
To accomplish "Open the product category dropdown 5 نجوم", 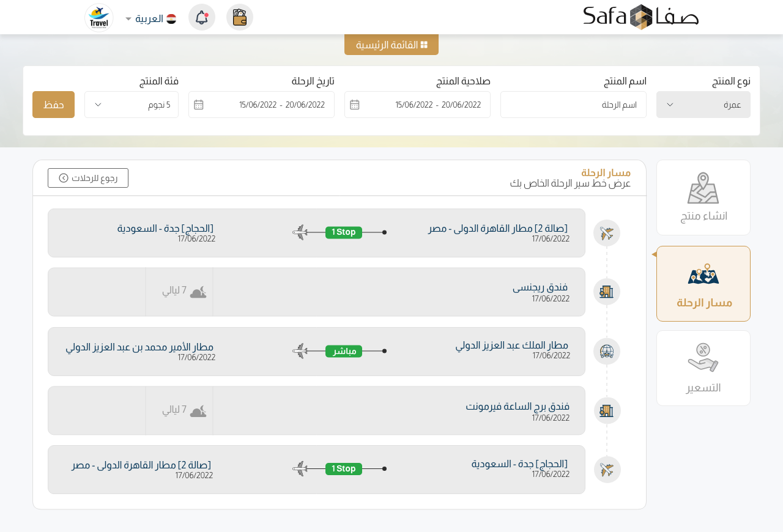I will click(132, 105).
